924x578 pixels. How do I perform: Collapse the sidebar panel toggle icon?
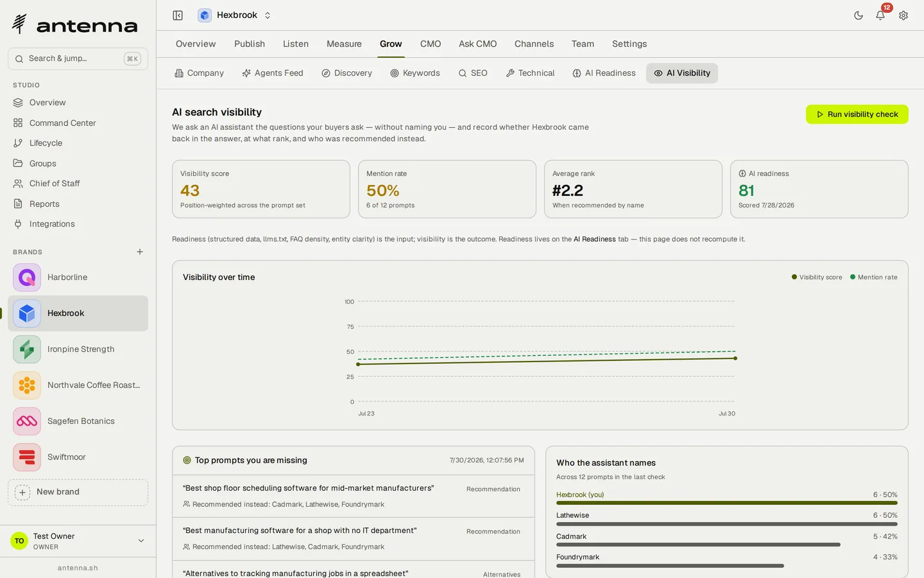pyautogui.click(x=178, y=15)
